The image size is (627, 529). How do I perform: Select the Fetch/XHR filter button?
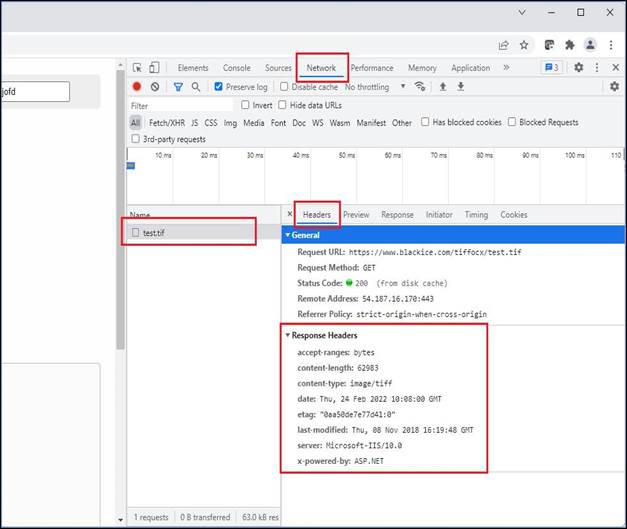(x=166, y=123)
